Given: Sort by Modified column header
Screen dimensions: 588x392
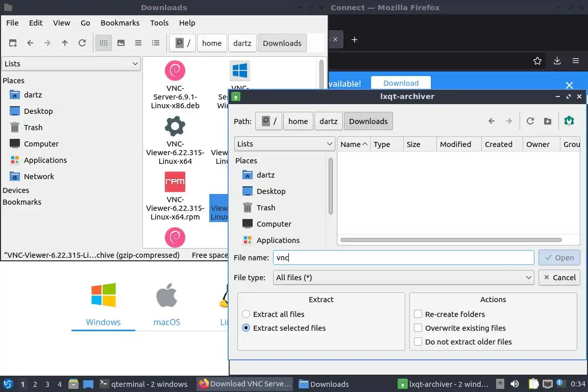Looking at the screenshot, I should [459, 144].
